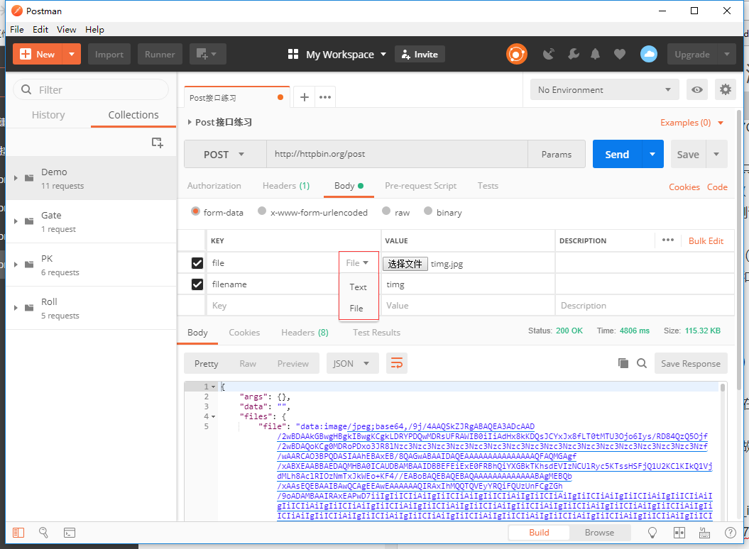Open notifications bell icon
Screen dimensions: 749x549
coord(595,54)
